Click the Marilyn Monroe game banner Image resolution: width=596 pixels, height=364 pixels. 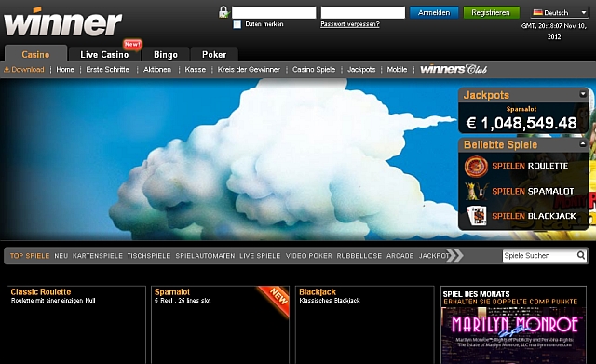(513, 335)
